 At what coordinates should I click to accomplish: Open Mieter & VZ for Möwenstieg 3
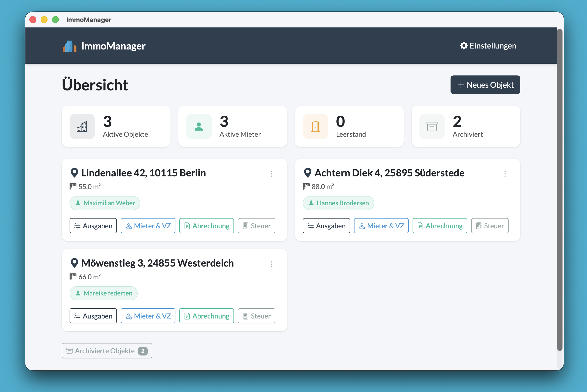[x=148, y=316]
